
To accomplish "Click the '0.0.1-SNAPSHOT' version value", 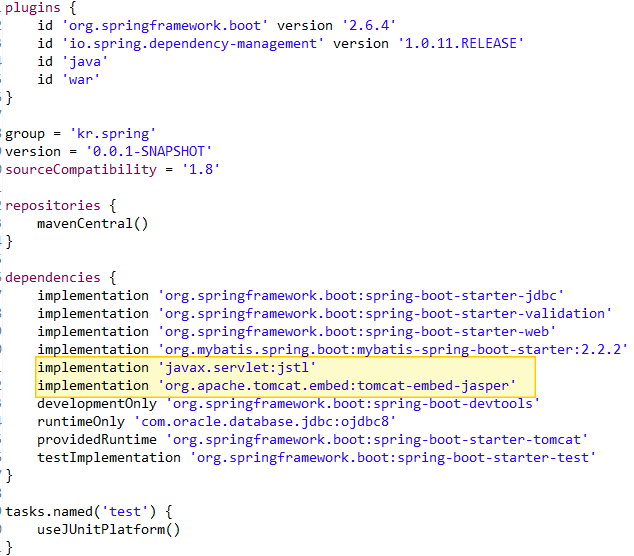I will pos(149,152).
